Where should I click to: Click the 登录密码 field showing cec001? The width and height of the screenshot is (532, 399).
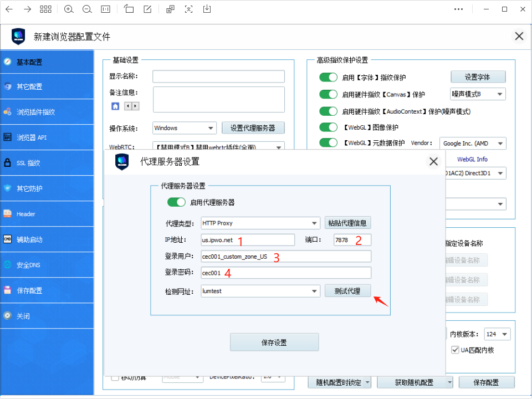tap(286, 273)
